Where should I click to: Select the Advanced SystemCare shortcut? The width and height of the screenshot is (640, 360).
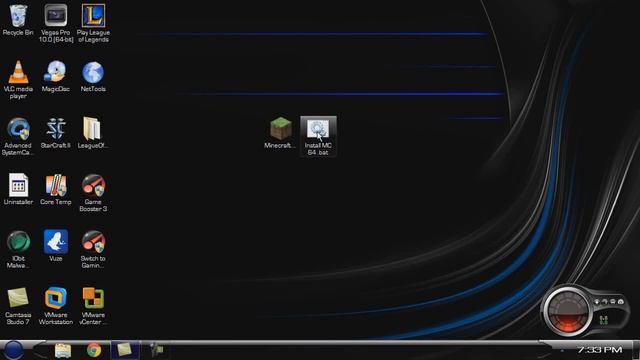18,136
